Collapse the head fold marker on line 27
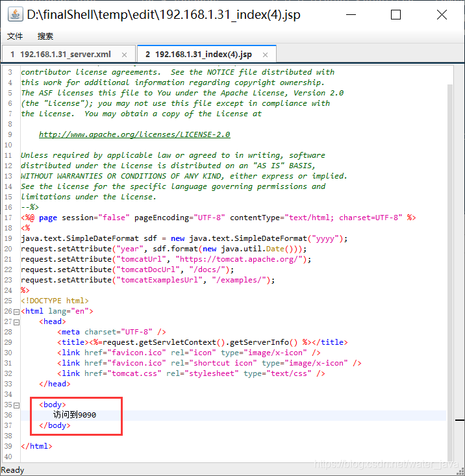This screenshot has height=476, width=465. pyautogui.click(x=17, y=322)
